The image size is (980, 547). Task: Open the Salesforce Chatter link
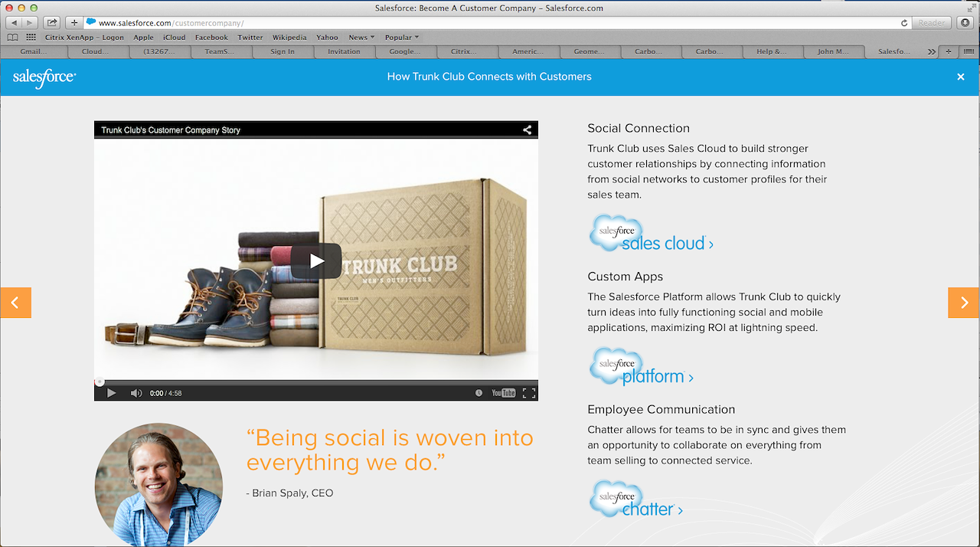click(x=636, y=500)
